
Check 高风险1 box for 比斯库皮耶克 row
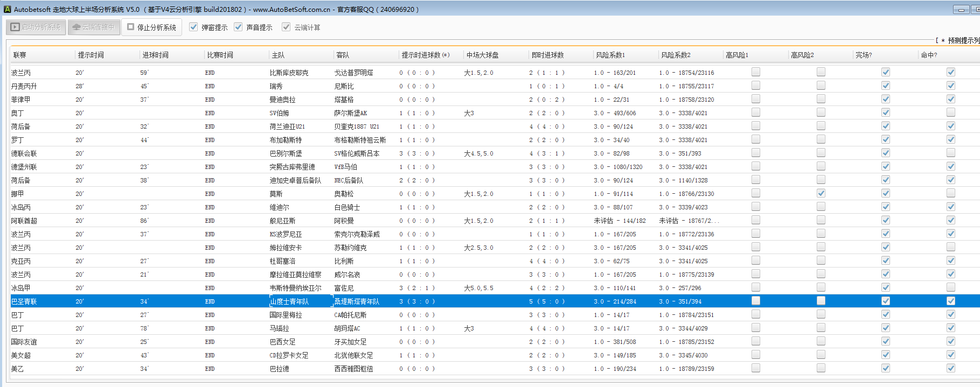click(756, 72)
